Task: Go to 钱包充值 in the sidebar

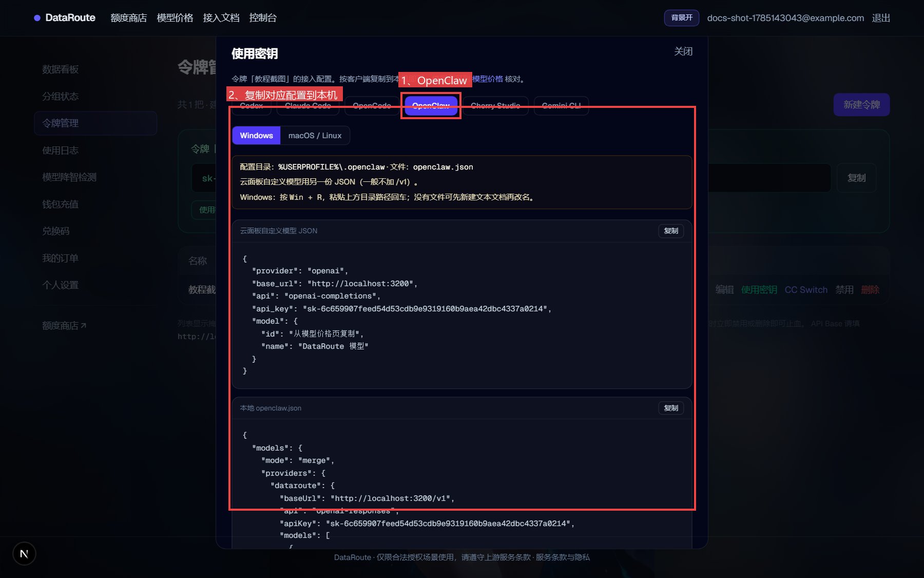Action: 60,204
